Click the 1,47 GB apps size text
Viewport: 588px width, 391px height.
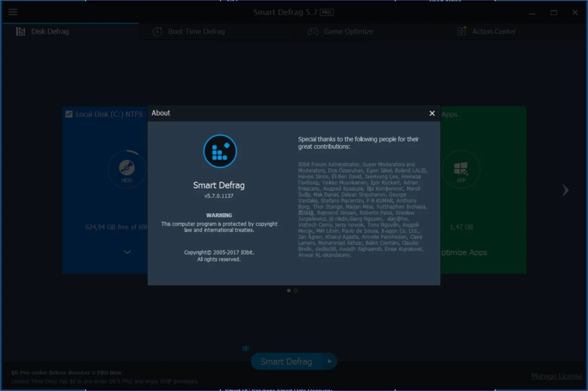tap(461, 227)
